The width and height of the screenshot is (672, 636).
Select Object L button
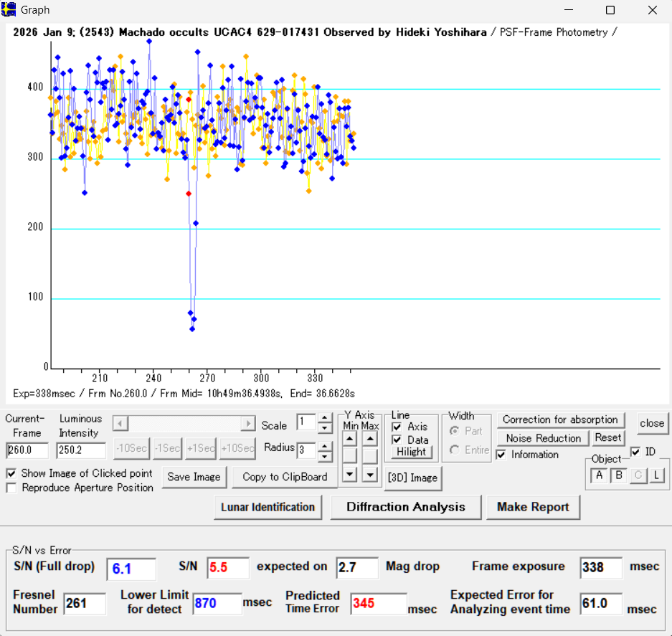656,475
